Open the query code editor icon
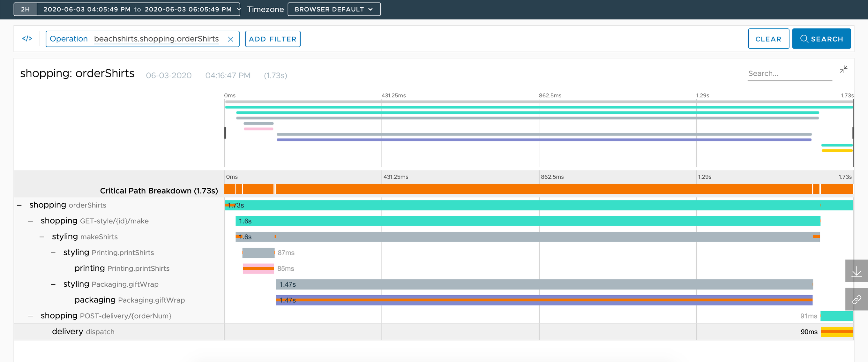This screenshot has width=868, height=362. 27,38
